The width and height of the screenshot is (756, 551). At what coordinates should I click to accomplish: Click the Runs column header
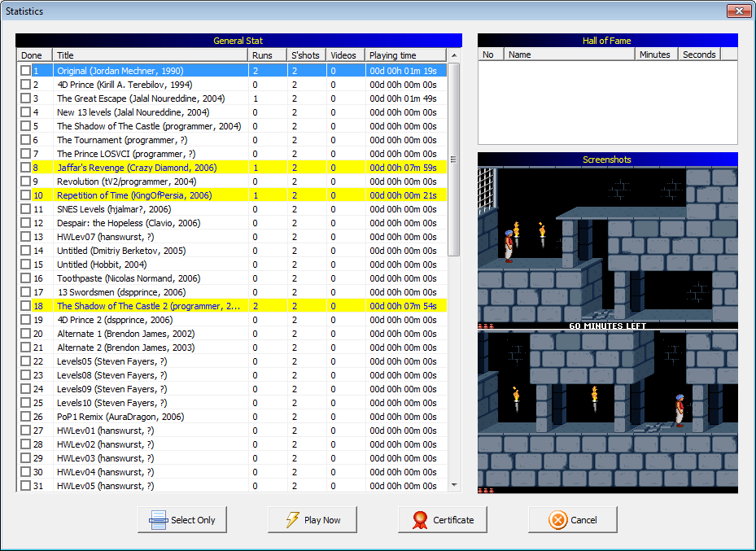(x=268, y=55)
